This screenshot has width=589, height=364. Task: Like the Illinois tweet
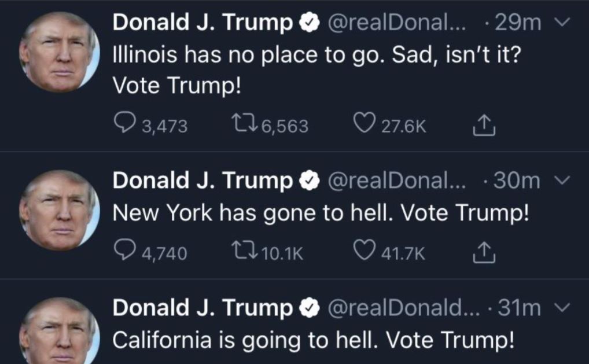click(x=365, y=125)
